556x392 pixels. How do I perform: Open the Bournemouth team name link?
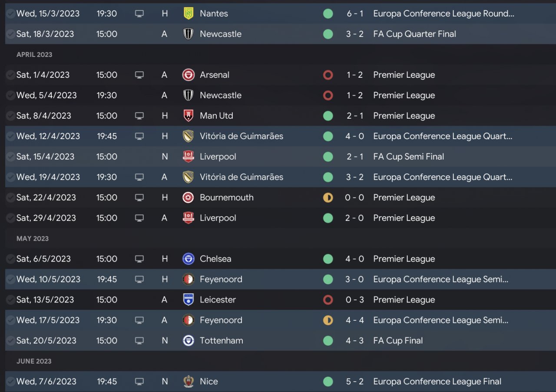click(226, 198)
